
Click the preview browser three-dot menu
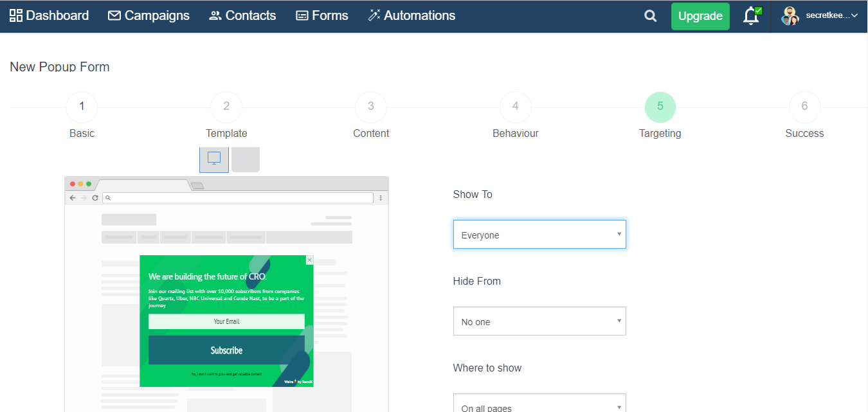pyautogui.click(x=381, y=198)
